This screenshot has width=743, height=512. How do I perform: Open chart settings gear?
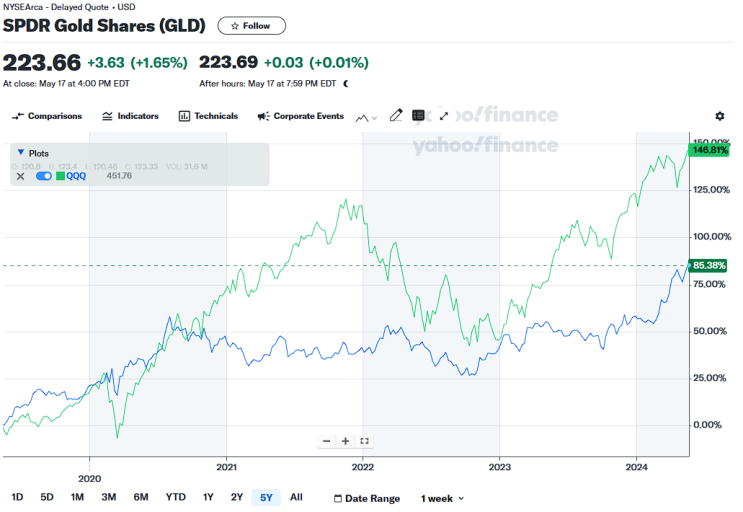coord(719,116)
